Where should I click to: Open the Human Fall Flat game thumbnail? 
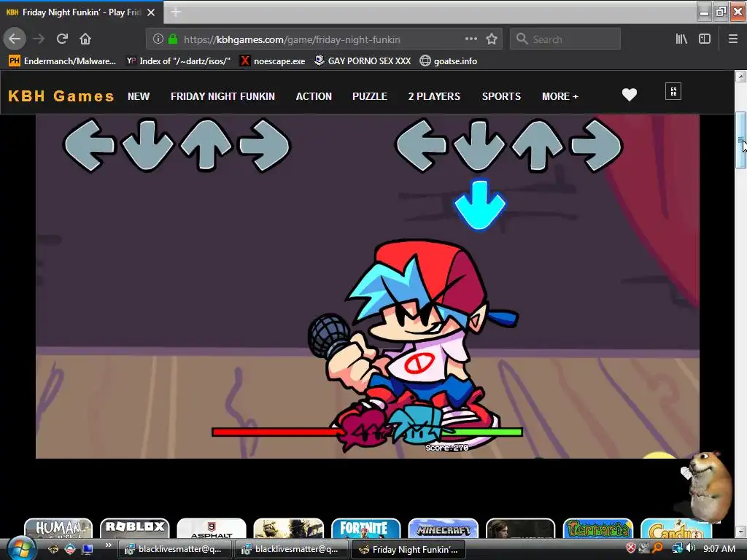tap(58, 528)
